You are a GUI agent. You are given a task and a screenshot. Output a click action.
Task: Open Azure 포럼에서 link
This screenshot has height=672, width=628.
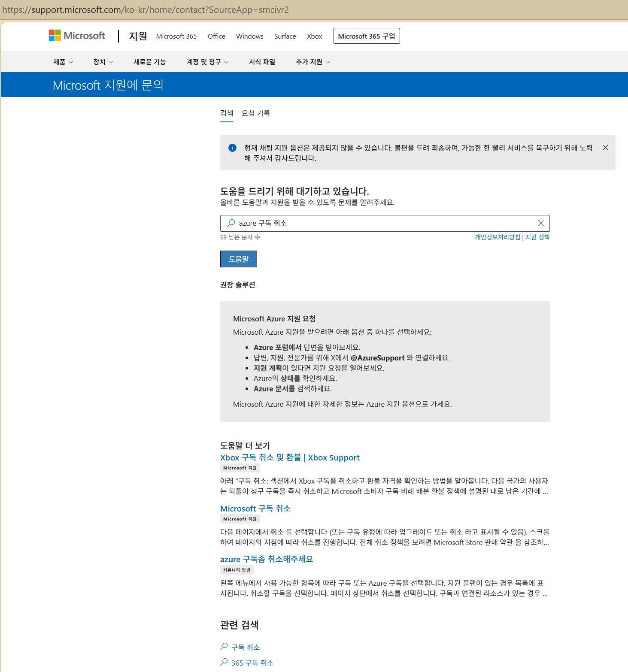coord(278,347)
